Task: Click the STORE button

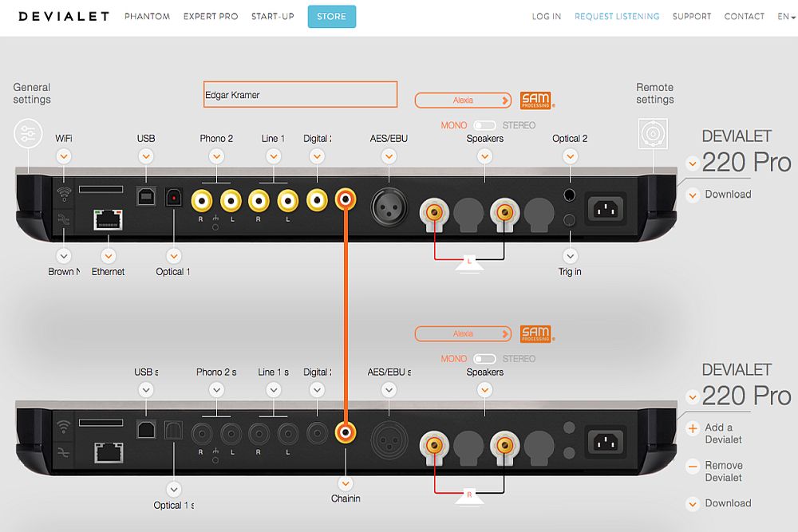Action: click(x=332, y=16)
